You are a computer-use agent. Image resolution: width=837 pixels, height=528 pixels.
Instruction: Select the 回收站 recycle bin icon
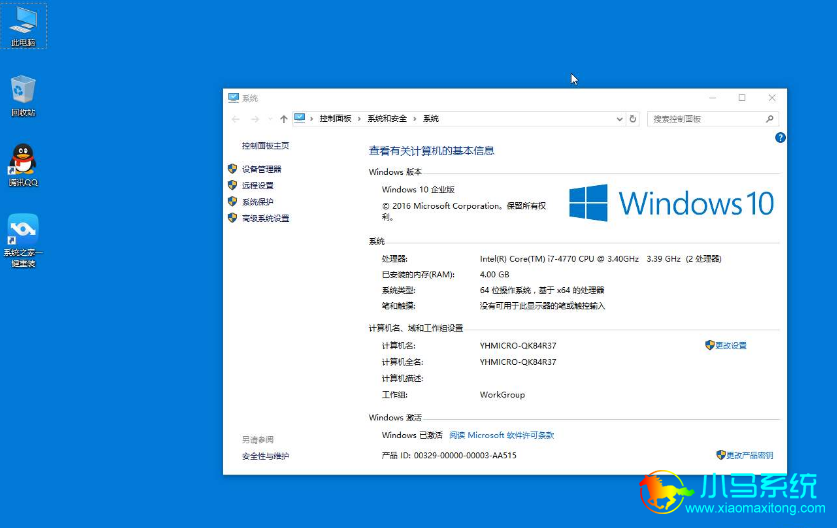[23, 96]
